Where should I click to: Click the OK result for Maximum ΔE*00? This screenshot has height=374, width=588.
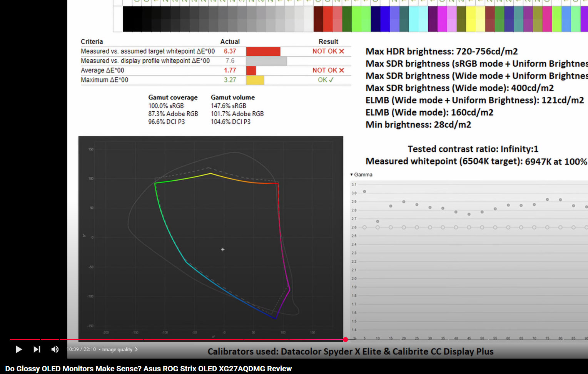326,80
